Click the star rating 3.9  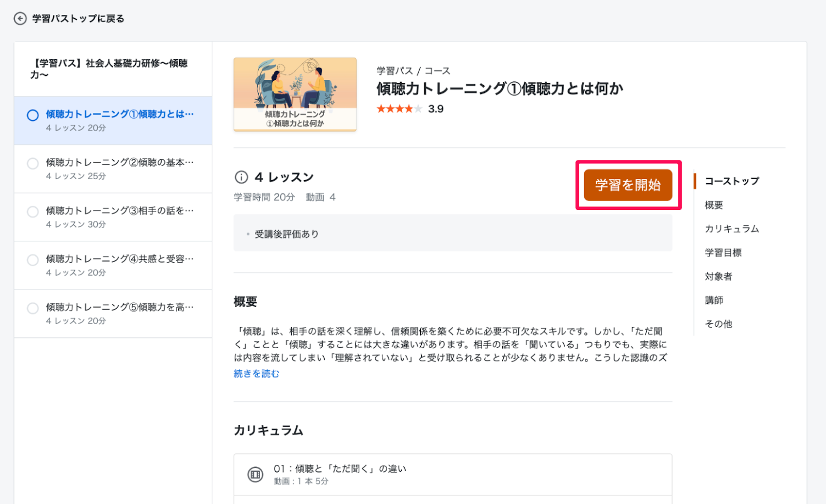pos(410,109)
